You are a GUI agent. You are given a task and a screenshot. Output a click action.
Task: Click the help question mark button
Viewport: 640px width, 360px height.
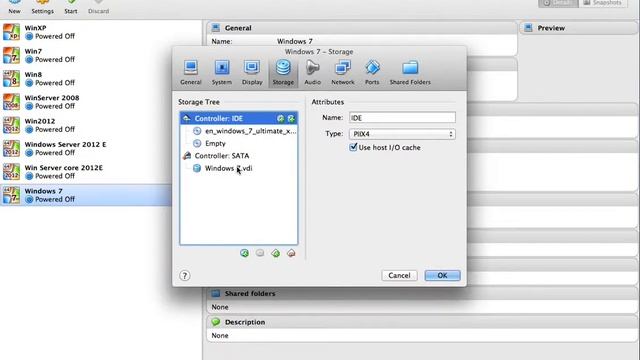(184, 276)
